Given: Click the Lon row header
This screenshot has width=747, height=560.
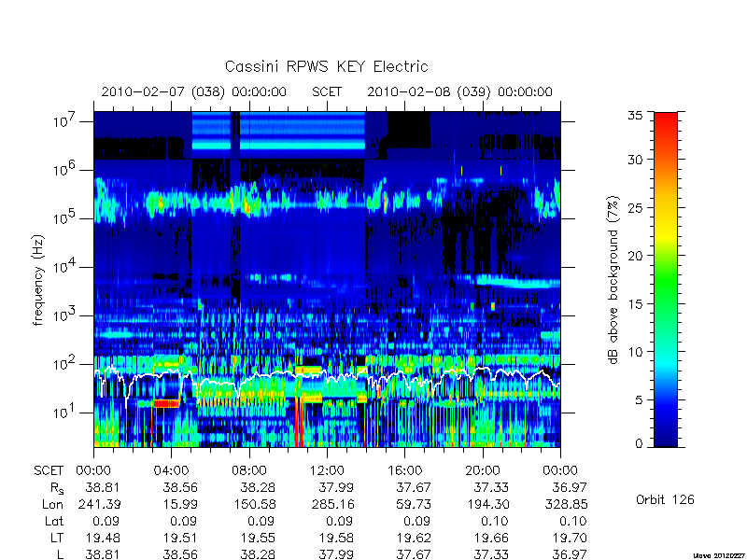Looking at the screenshot, I should 53,504.
